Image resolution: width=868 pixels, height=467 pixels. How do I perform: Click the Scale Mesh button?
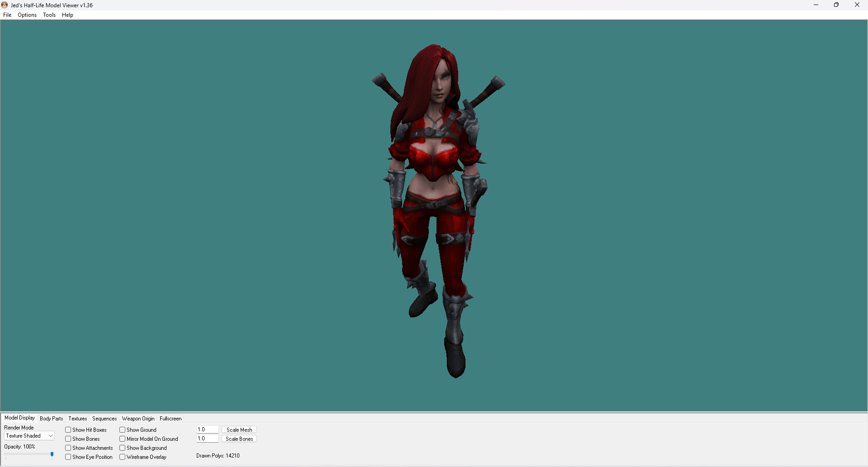click(x=239, y=430)
